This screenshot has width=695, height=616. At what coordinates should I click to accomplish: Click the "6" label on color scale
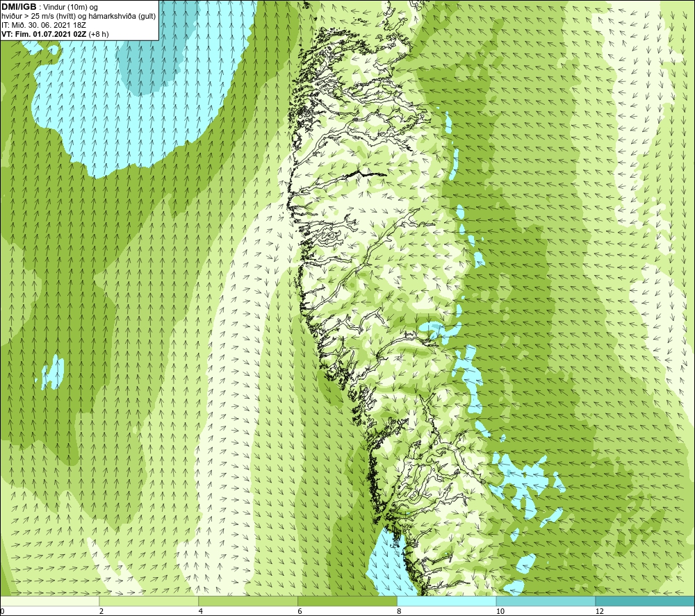(x=300, y=611)
